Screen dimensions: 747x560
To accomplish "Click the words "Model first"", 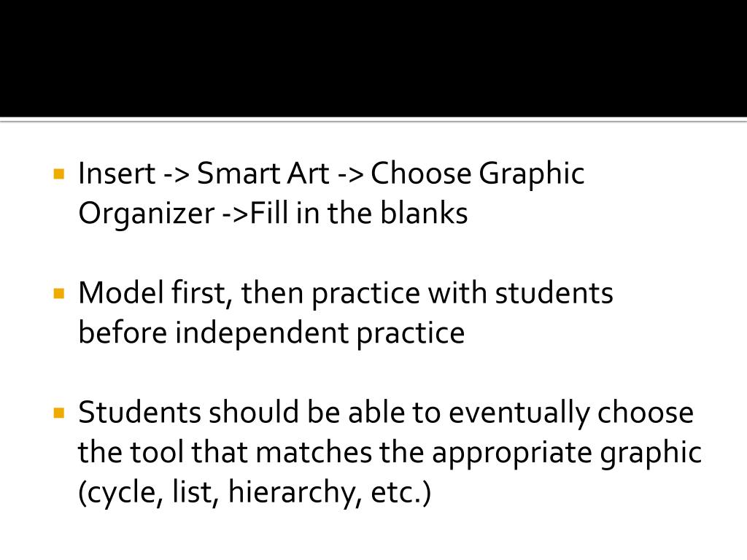I will (x=154, y=294).
